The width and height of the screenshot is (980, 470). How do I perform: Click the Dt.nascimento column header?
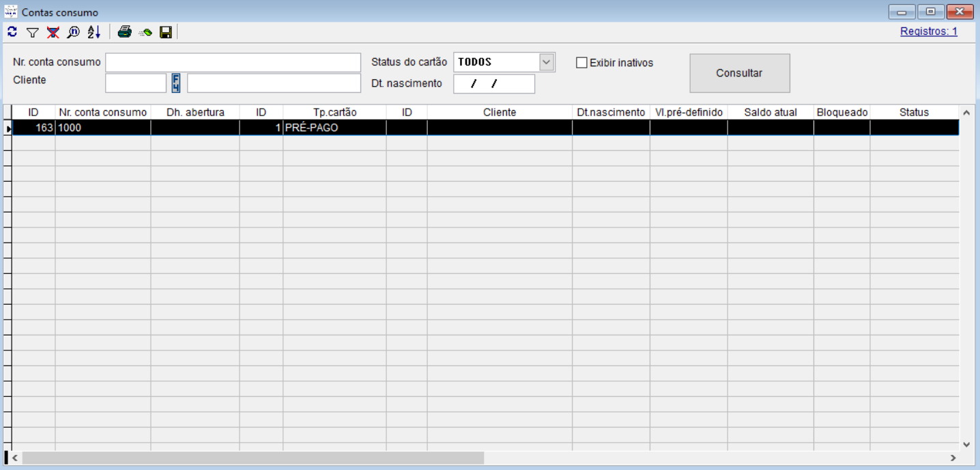coord(611,112)
